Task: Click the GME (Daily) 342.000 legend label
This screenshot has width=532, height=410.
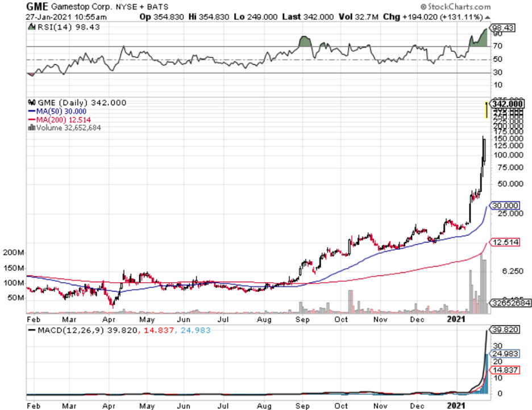Action: 82,102
